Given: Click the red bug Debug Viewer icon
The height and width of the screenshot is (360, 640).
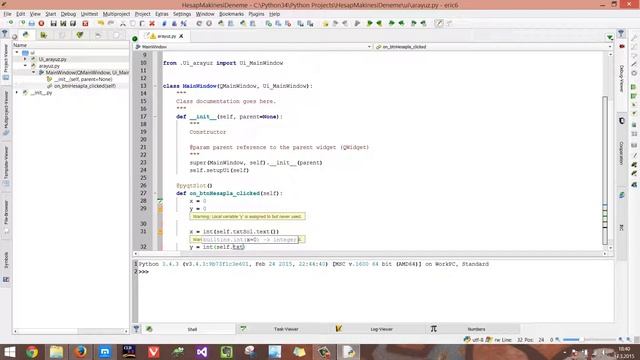Looking at the screenshot, I should click(622, 47).
